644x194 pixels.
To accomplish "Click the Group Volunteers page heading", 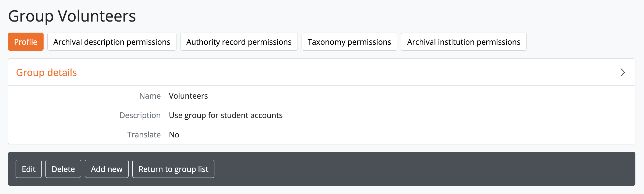I will click(x=72, y=16).
